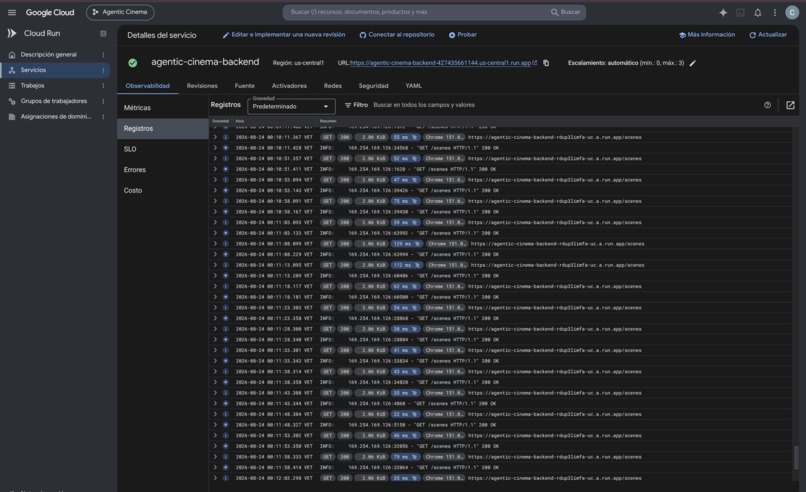Screen dimensions: 806x492
Task: Expand the log entry with 129 ms latency
Action: click(x=215, y=244)
